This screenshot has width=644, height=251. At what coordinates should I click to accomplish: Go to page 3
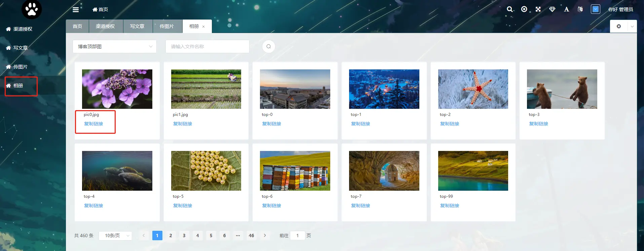point(184,236)
